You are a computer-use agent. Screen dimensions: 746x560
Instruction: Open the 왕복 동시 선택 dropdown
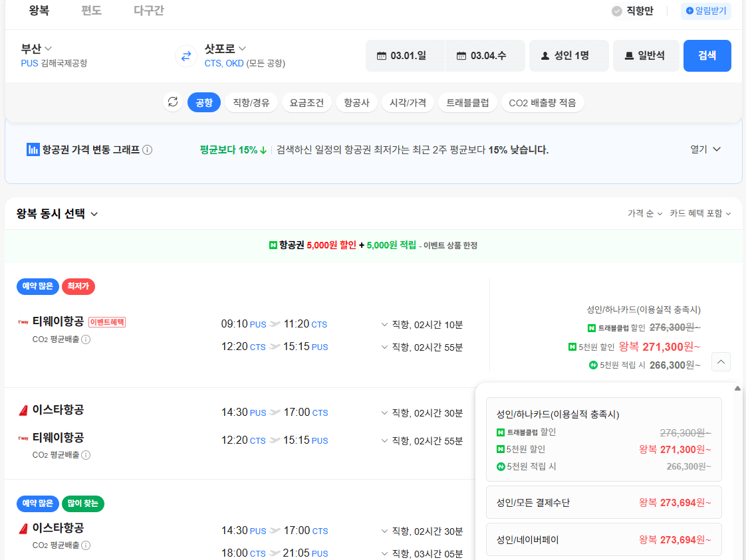57,214
